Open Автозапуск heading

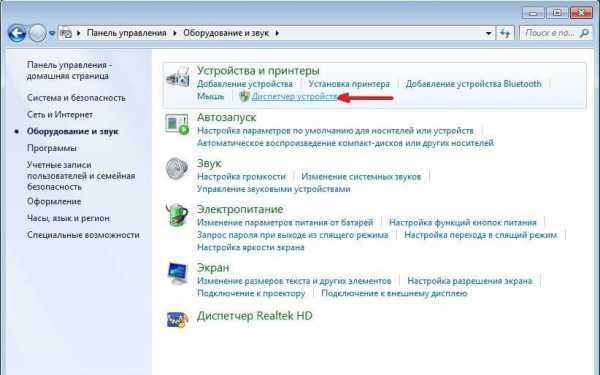[x=226, y=117]
